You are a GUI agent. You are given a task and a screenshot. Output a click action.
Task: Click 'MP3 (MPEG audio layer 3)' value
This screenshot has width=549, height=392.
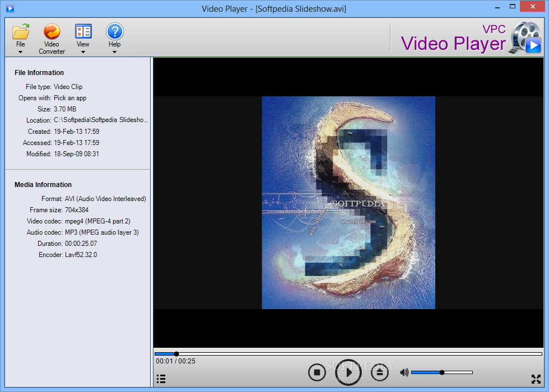[102, 232]
